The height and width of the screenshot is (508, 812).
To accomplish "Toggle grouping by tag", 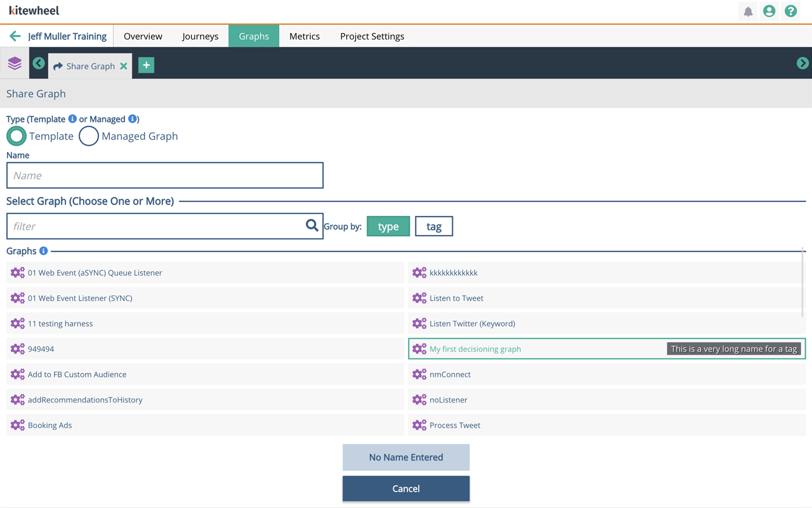I will 434,225.
